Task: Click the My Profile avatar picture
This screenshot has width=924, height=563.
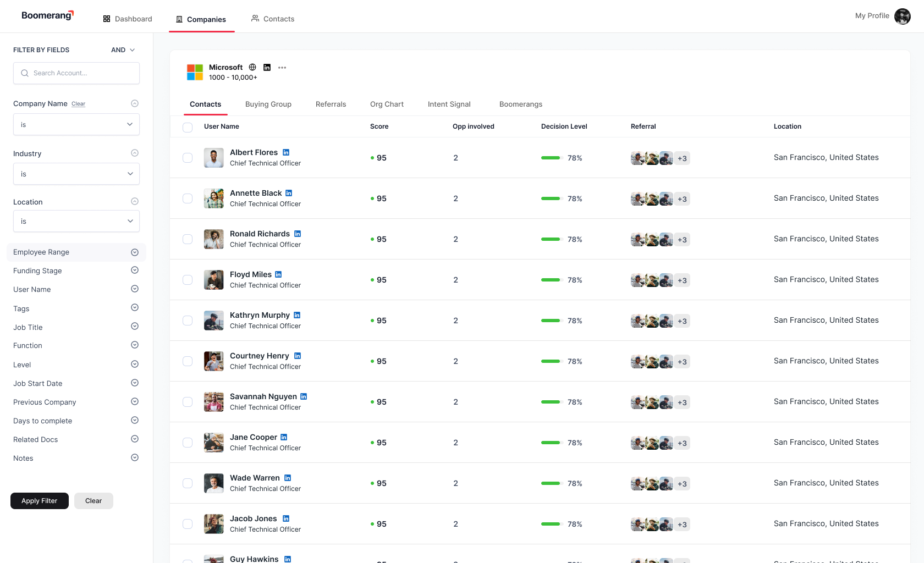Action: point(903,16)
